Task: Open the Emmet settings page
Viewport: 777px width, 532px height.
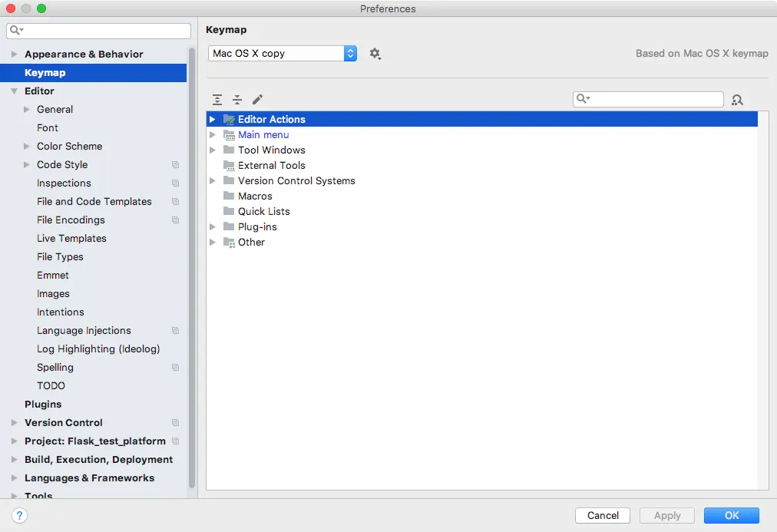Action: (x=53, y=275)
